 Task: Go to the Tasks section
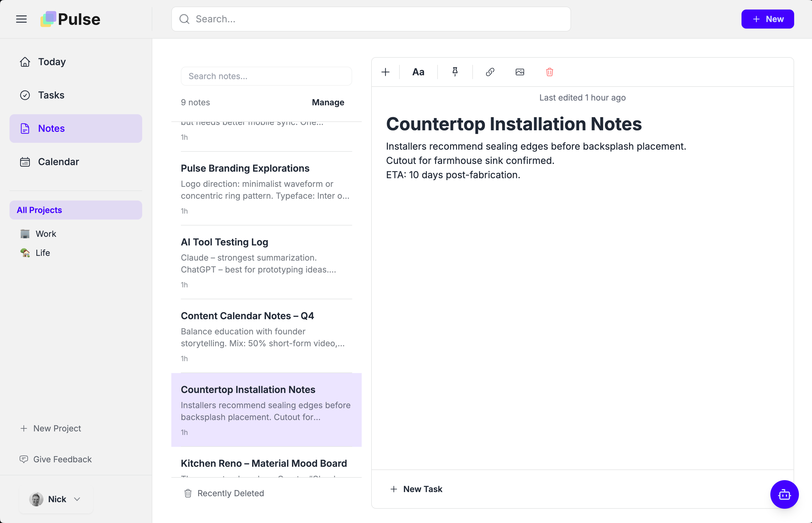tap(51, 95)
